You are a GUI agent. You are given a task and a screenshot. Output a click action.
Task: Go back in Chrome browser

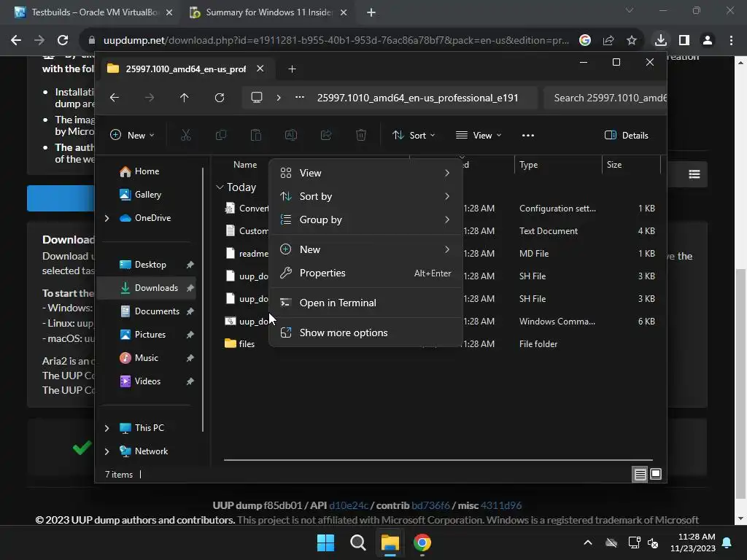click(16, 40)
